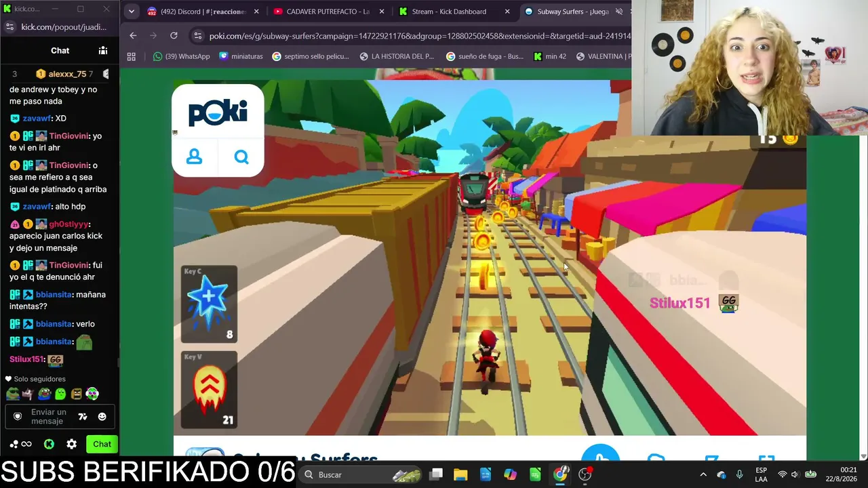
Task: Open 7TV emotes in chat input
Action: (83, 417)
